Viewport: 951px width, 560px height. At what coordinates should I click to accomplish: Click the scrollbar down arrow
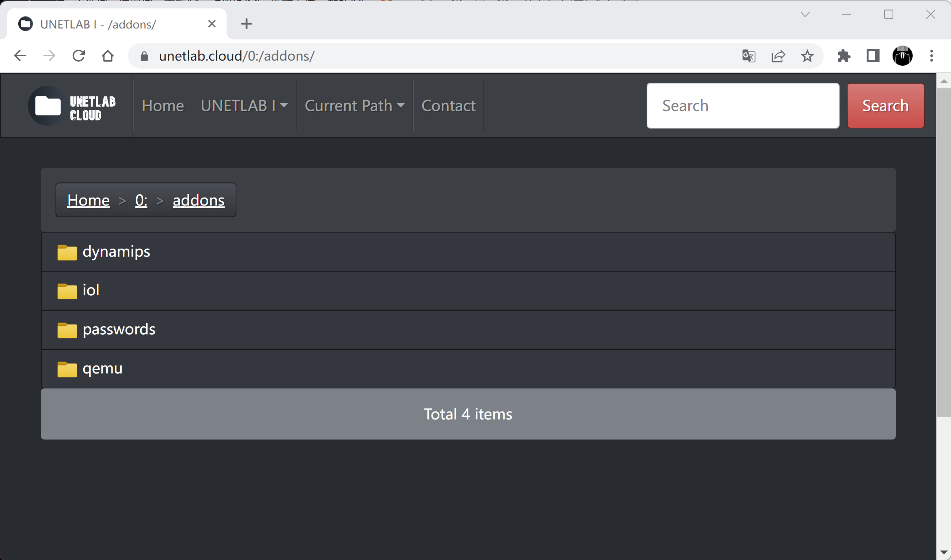[x=943, y=553]
